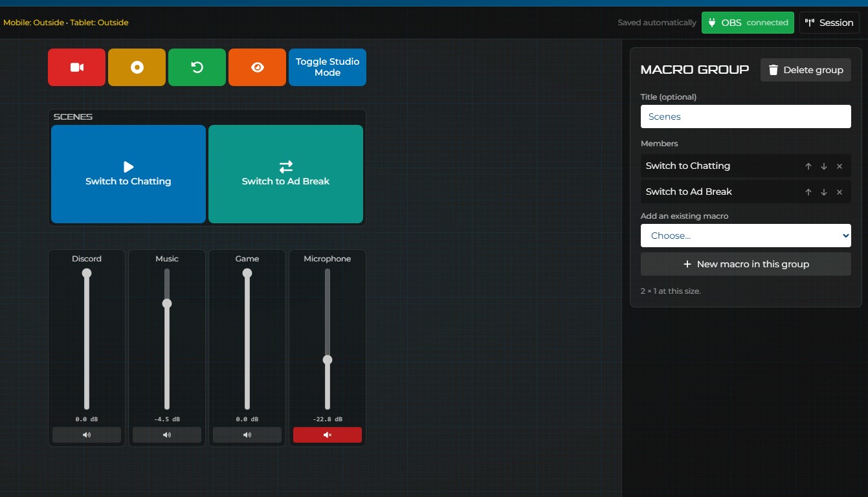Click the green replay arrow button
The width and height of the screenshot is (868, 497).
[197, 67]
